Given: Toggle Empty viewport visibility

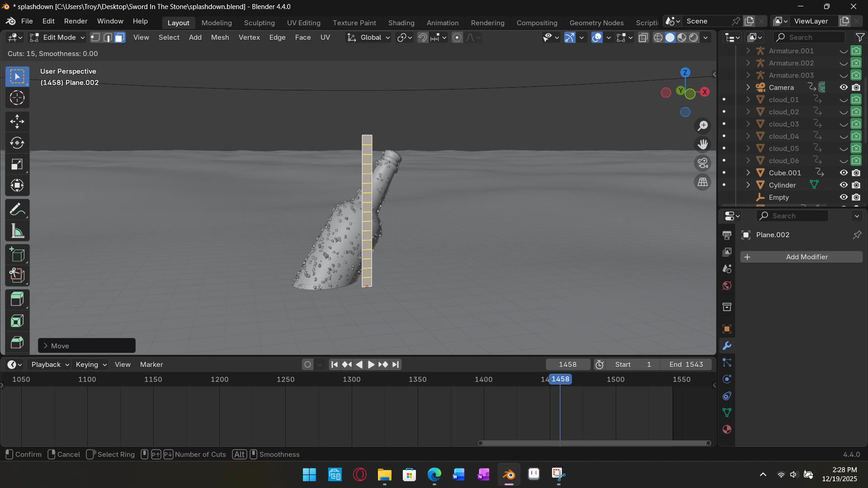Looking at the screenshot, I should pos(844,197).
